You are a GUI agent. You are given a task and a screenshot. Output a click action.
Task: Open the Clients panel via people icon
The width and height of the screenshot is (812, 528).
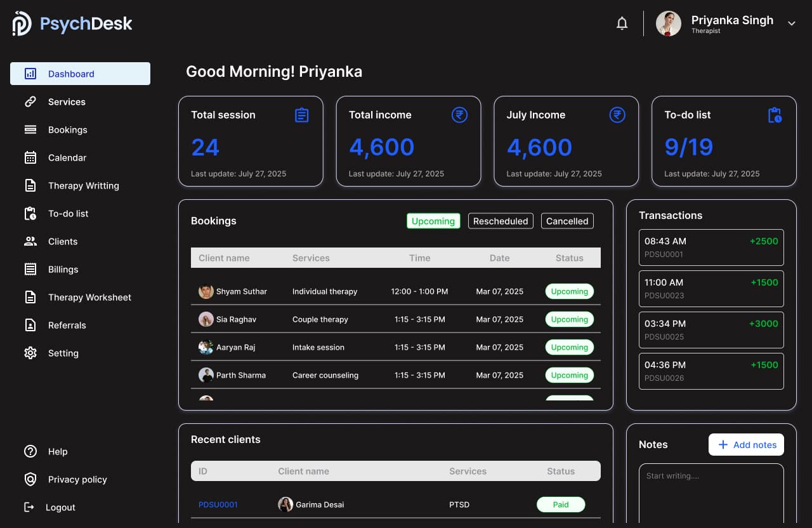point(30,241)
